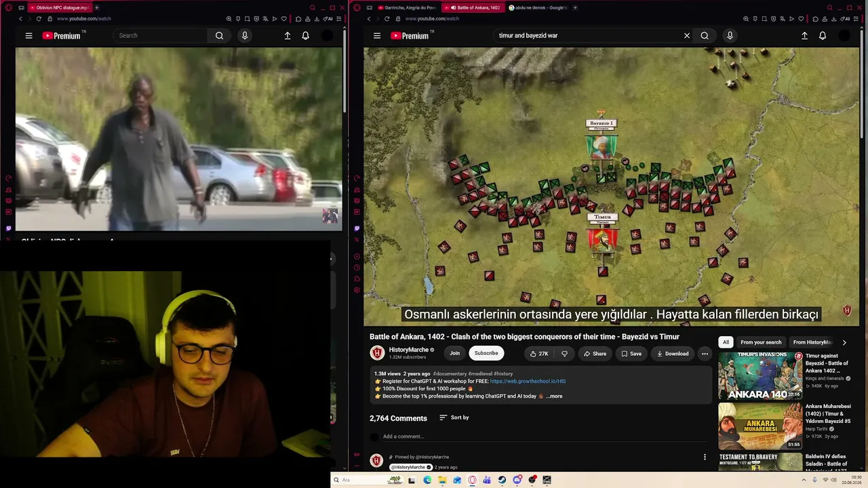This screenshot has height=488, width=868.
Task: Select the 'From your search' filter chip
Action: pyautogui.click(x=761, y=342)
